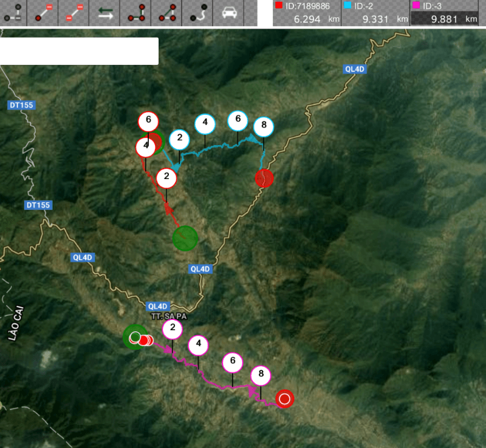Click the first toolbar icon with the dash node

click(13, 13)
